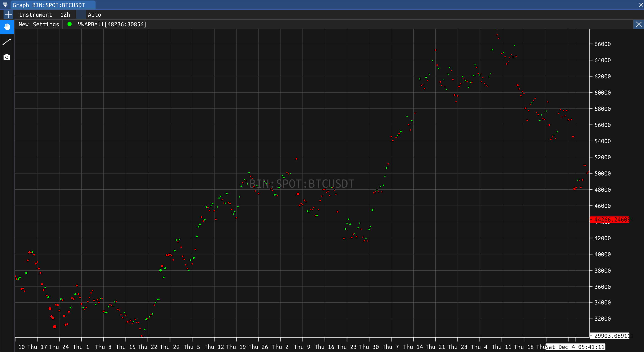Click the 58000 price axis label
Screen dimensions: 644x352
[x=603, y=109]
